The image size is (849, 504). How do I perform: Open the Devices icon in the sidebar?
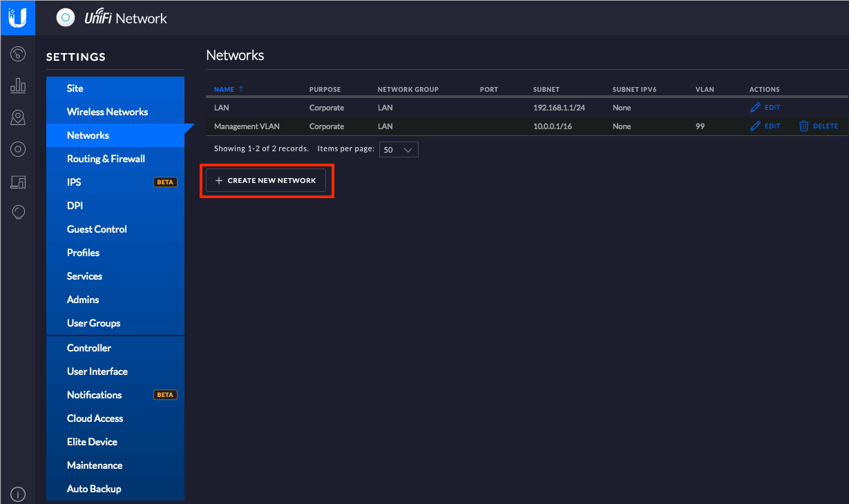coord(18,149)
